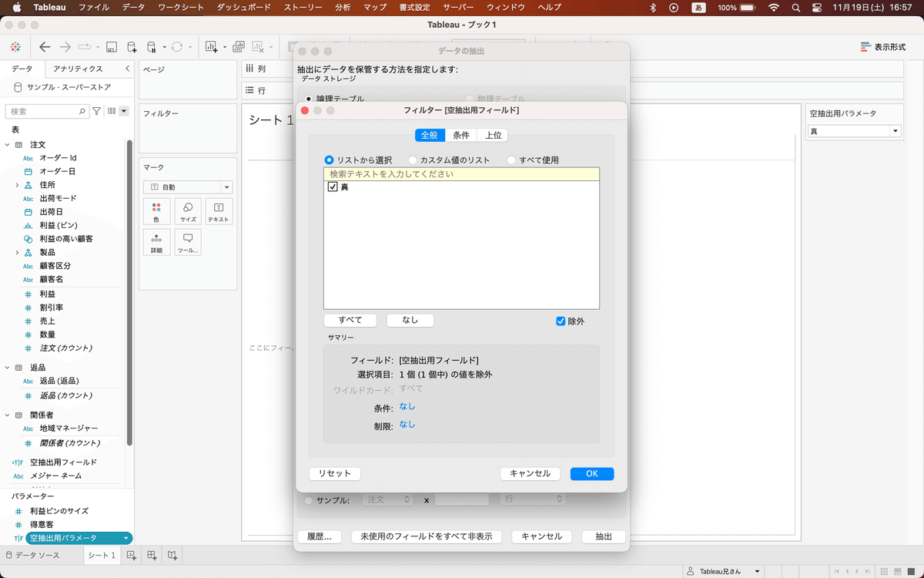Click the 詳細 (Detail) marks card button

(x=156, y=243)
